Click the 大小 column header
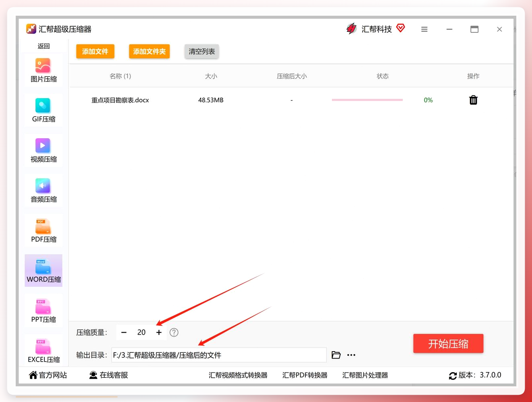 coord(211,76)
